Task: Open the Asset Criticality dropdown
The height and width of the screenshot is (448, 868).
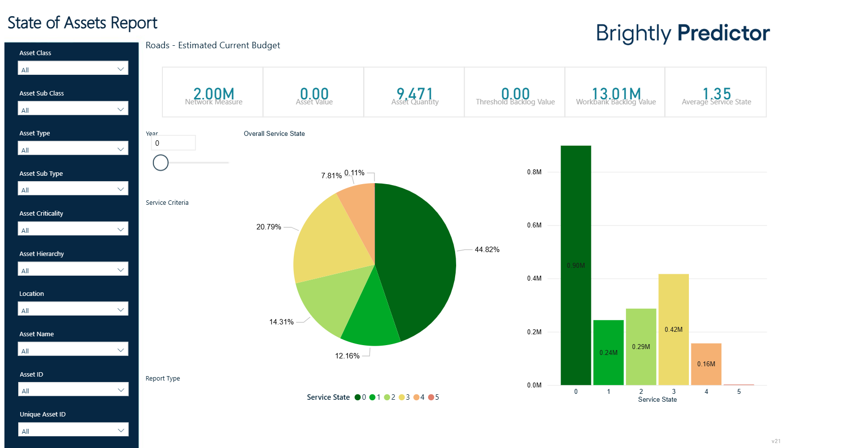Action: click(x=73, y=229)
